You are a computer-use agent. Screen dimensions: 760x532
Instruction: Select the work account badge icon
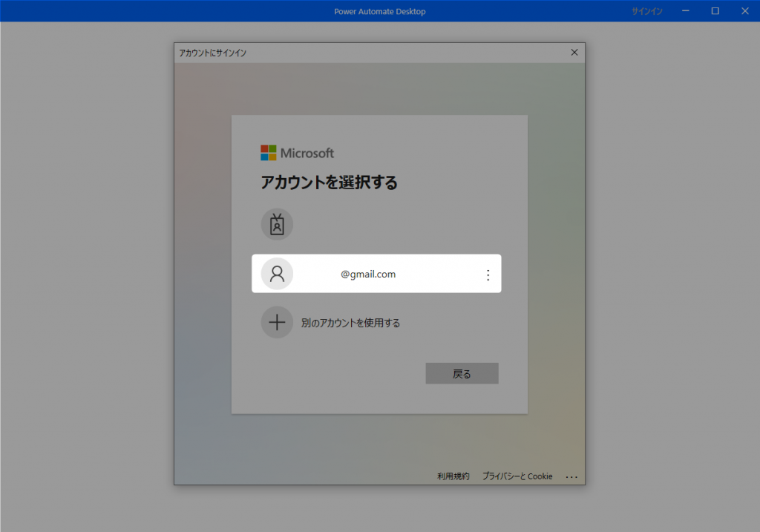(277, 224)
